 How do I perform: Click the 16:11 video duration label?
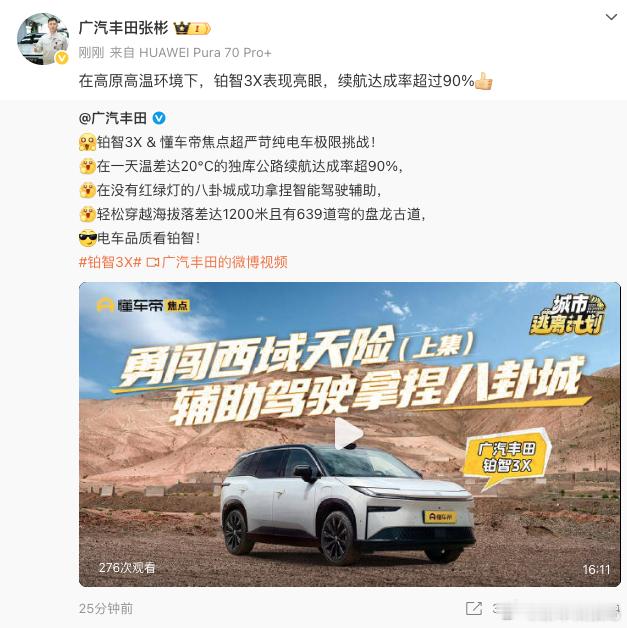596,570
